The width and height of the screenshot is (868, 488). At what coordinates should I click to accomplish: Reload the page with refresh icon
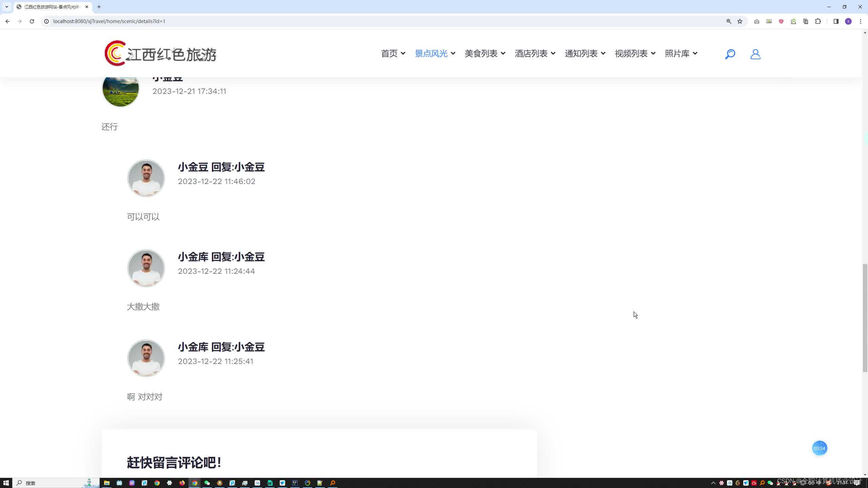[x=32, y=21]
